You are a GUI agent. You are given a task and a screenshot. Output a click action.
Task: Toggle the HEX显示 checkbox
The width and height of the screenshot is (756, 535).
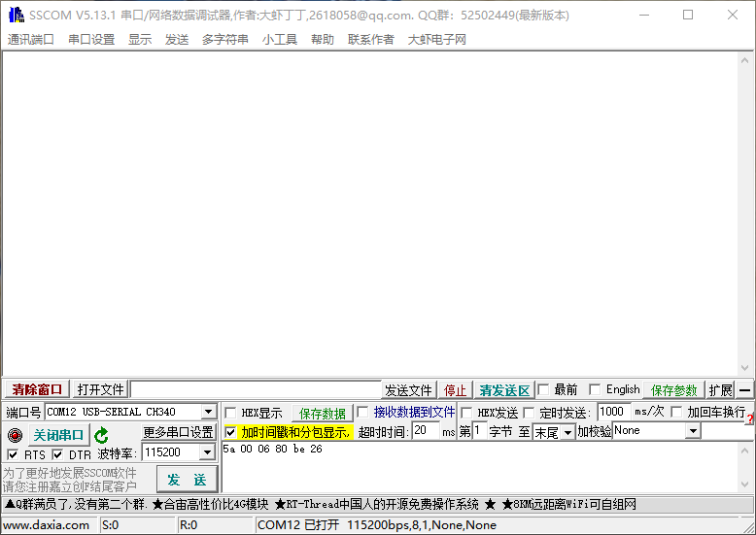[230, 413]
